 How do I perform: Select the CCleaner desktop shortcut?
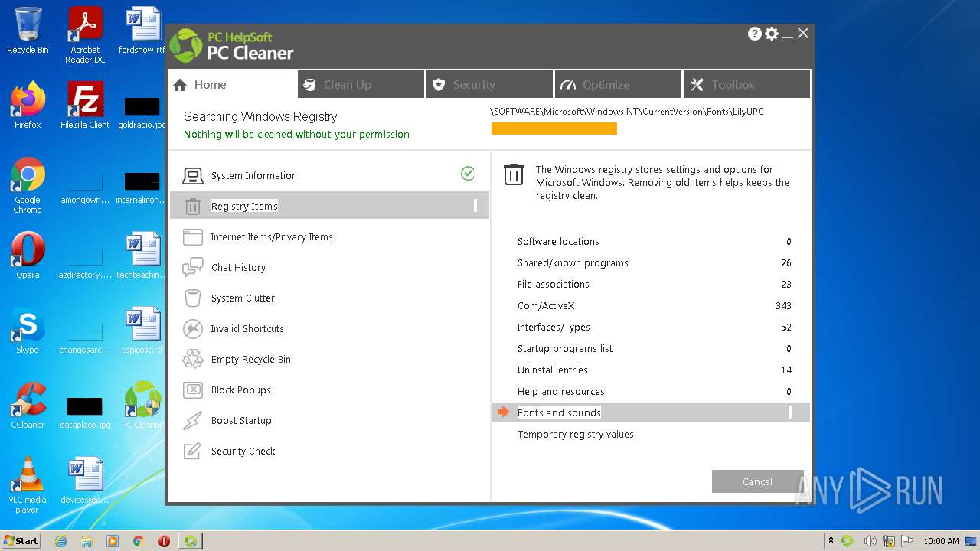point(28,406)
